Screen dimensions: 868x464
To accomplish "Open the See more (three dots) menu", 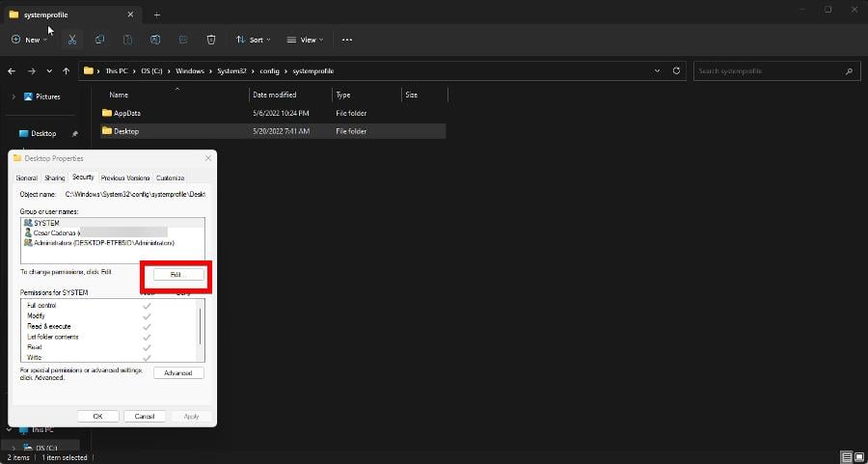I will 347,40.
